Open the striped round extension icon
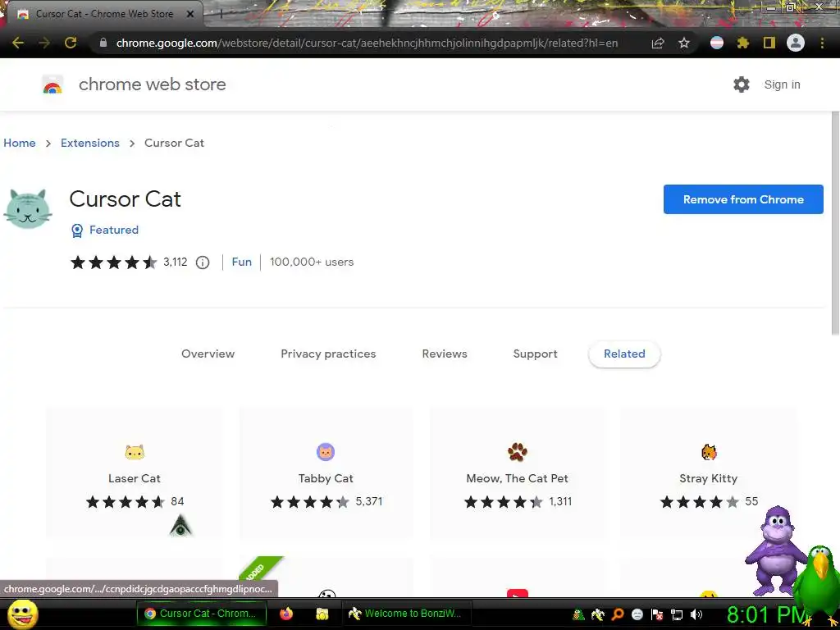The width and height of the screenshot is (840, 630). [717, 43]
